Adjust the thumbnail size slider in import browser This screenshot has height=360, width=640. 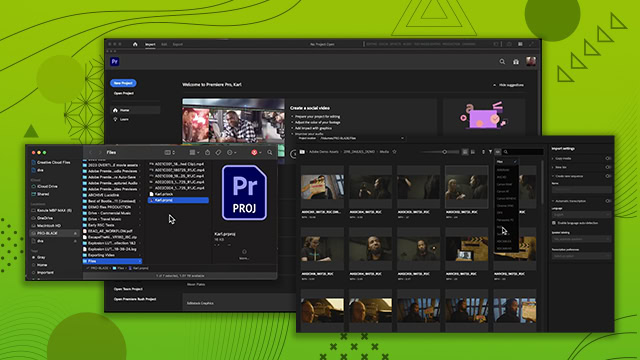[x=439, y=152]
